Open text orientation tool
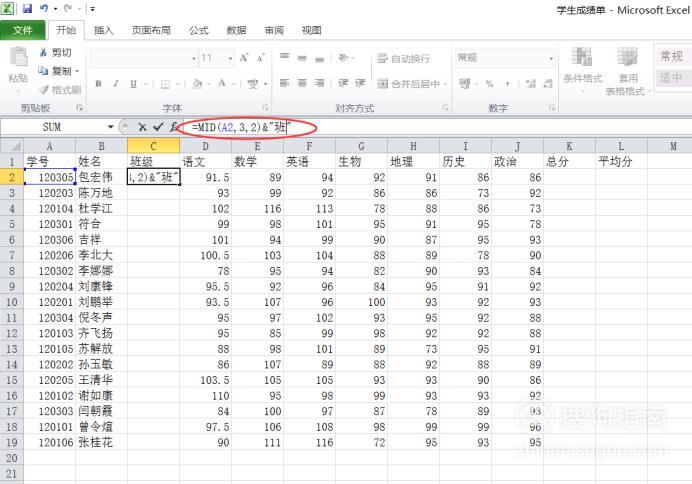This screenshot has width=692, height=484. 343,57
